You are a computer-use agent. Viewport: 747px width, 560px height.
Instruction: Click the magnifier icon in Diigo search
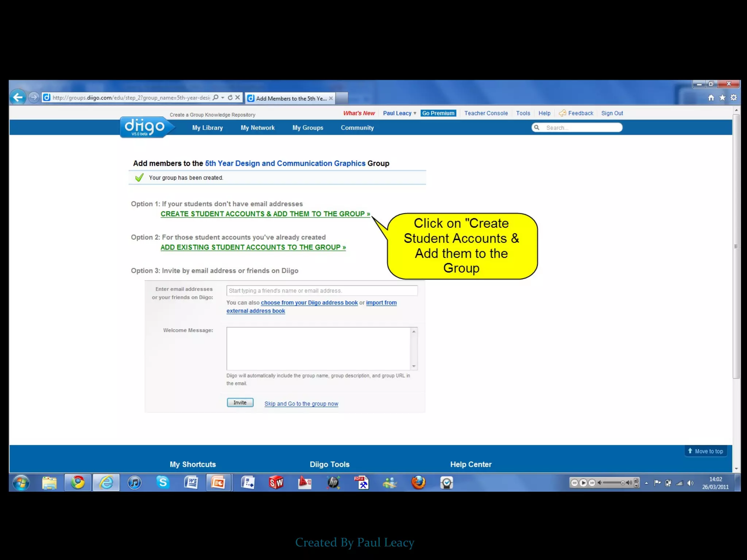click(537, 127)
